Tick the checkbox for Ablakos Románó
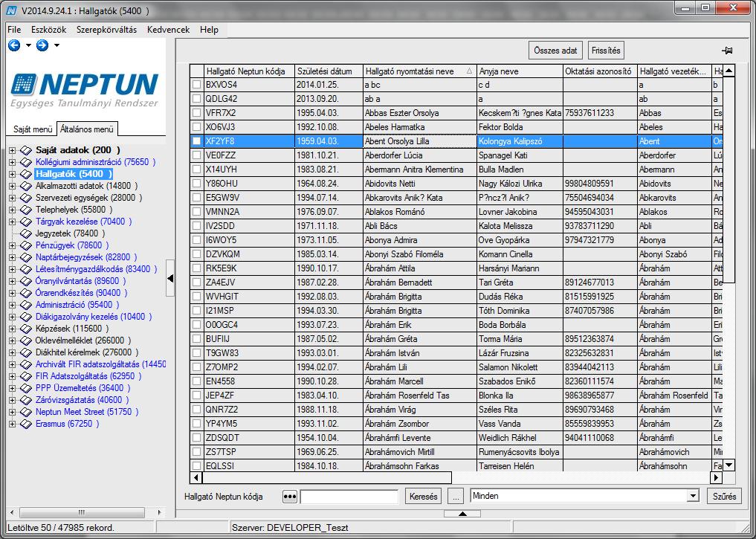Image resolution: width=756 pixels, height=539 pixels. [197, 212]
